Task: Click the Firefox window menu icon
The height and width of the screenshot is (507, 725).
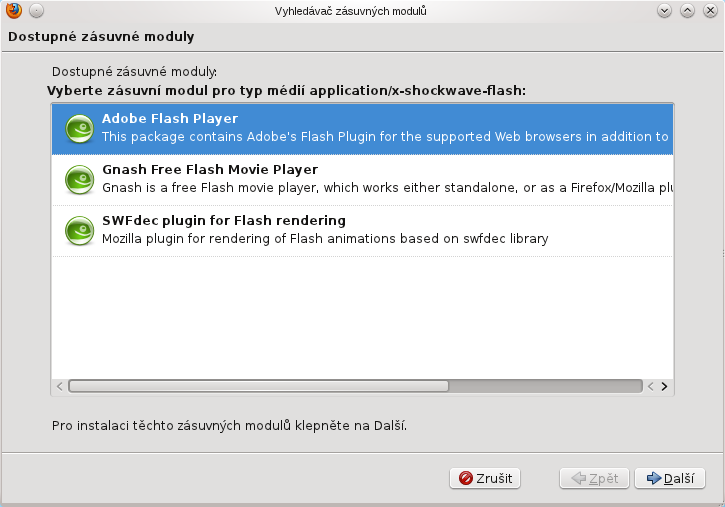Action: coord(12,11)
